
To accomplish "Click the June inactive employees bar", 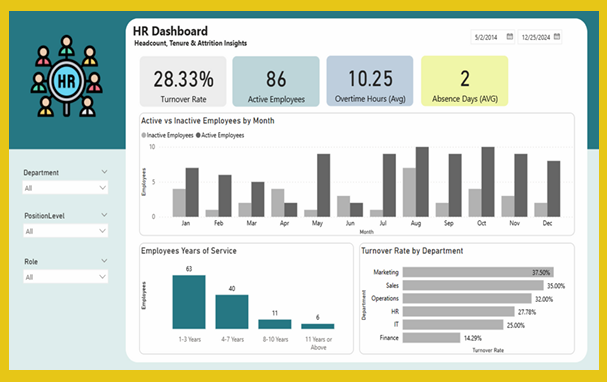I will 344,206.
